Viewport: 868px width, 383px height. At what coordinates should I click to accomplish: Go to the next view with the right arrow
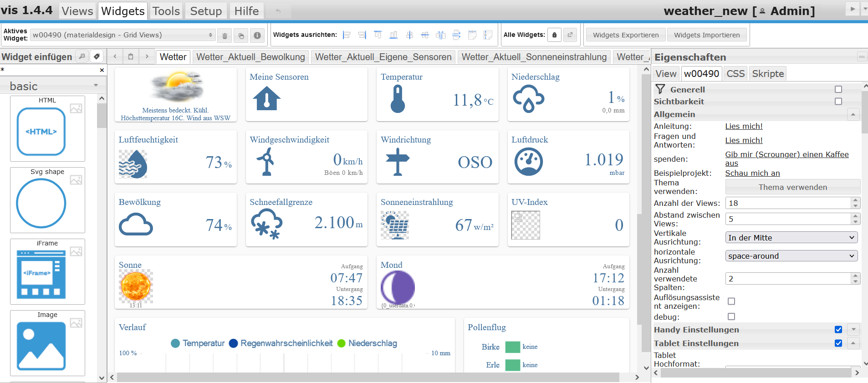[x=147, y=56]
